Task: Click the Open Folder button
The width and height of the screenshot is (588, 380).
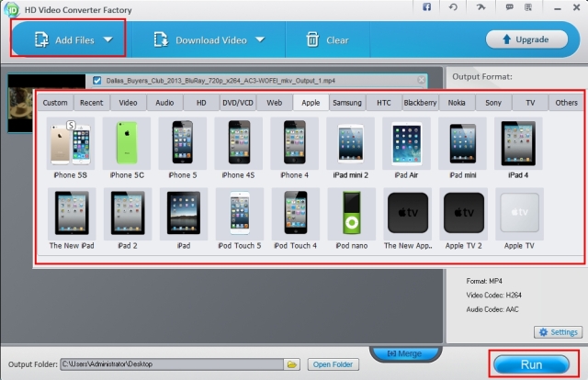Action: (333, 364)
